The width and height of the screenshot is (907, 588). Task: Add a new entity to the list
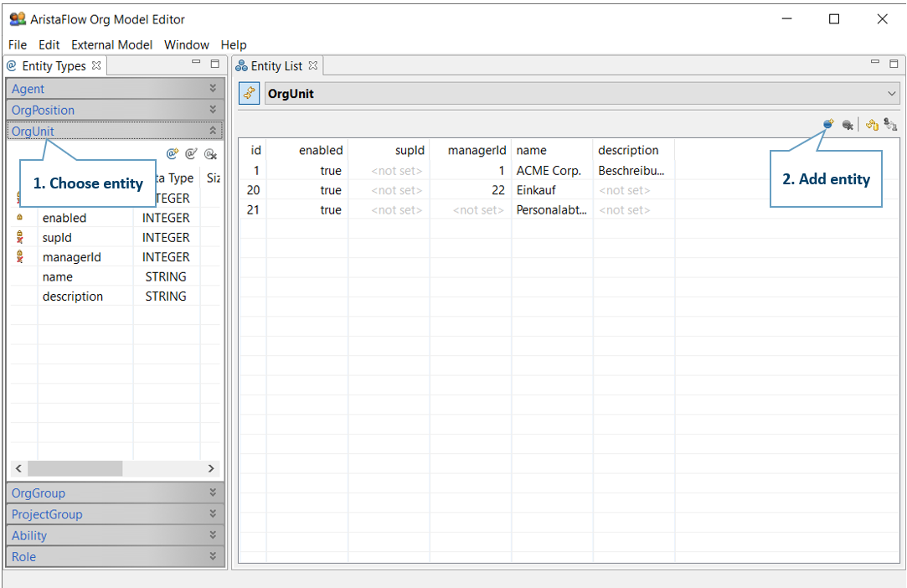click(x=828, y=125)
